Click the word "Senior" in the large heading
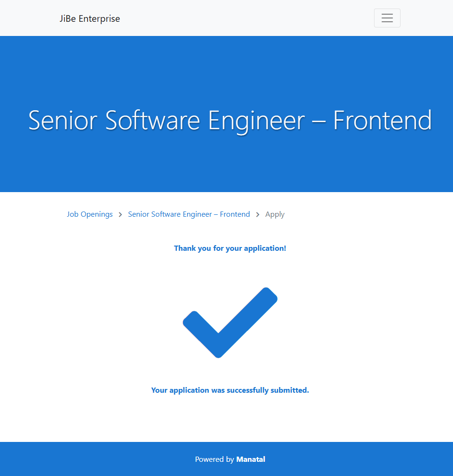453x476 pixels. (x=62, y=120)
